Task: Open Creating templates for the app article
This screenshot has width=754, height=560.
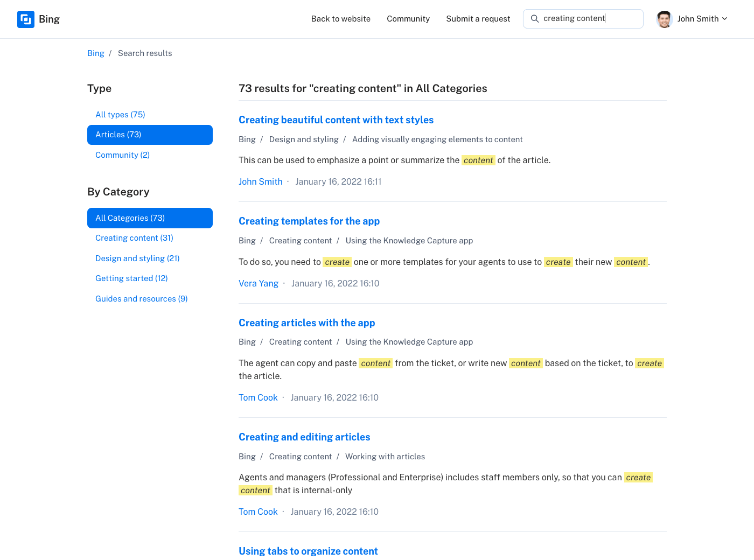Action: pos(309,221)
